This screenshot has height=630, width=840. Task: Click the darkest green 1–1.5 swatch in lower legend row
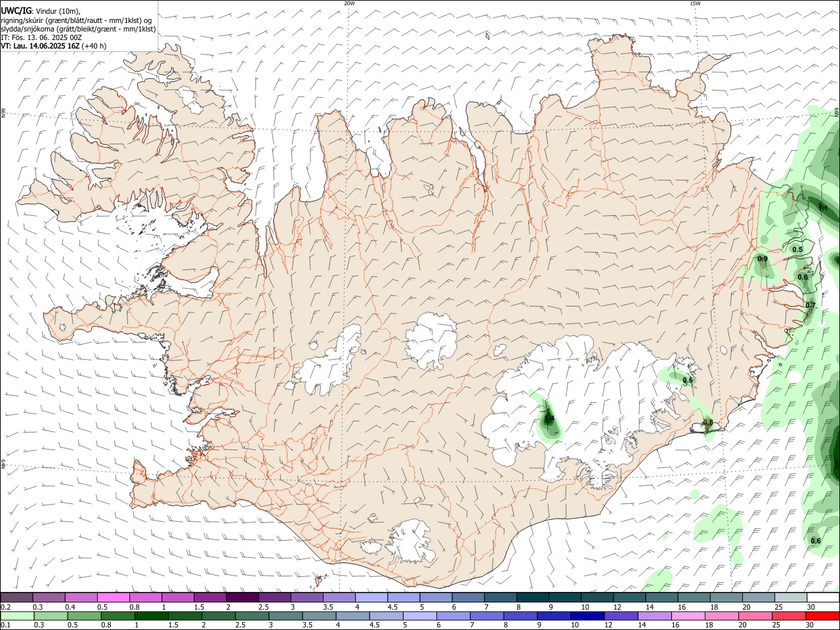pos(152,616)
